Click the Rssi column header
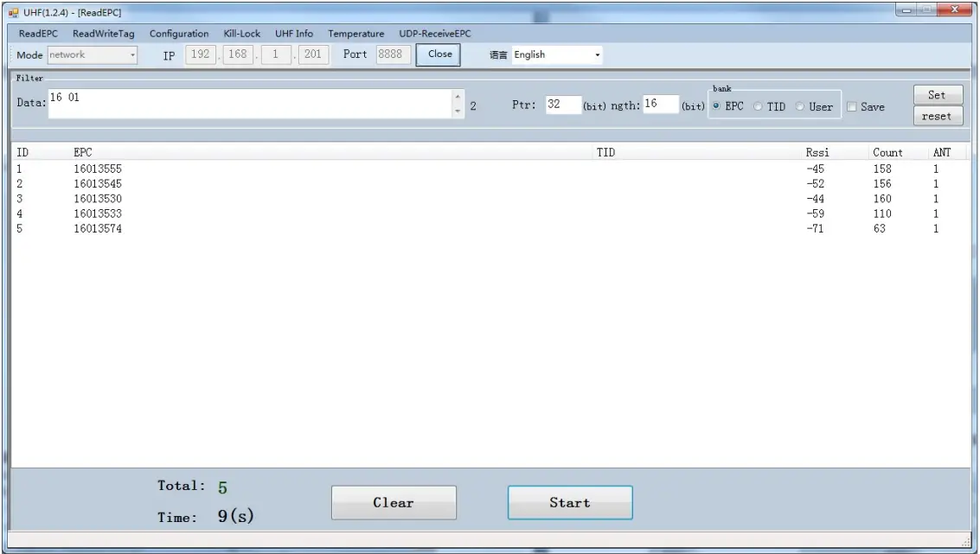 tap(817, 152)
